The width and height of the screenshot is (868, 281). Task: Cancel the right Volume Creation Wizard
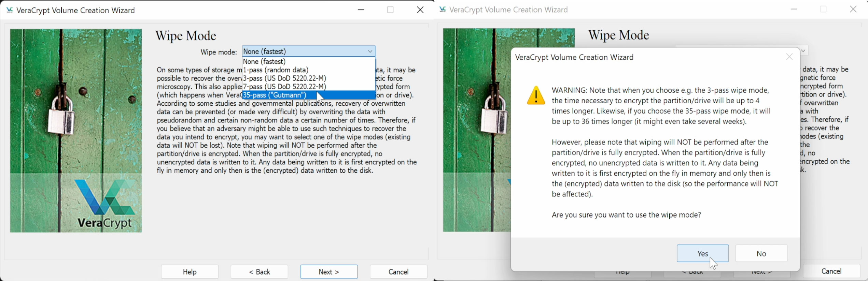pos(831,271)
